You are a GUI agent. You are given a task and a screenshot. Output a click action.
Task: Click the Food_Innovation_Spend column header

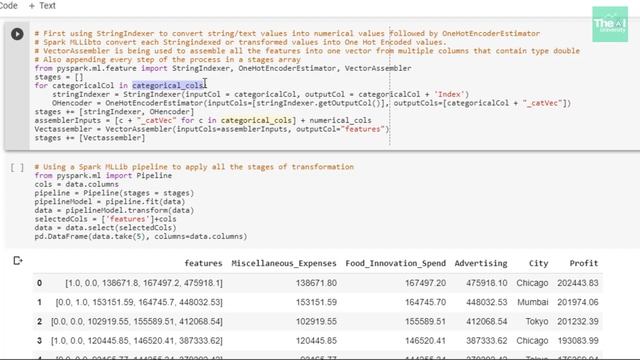point(396,263)
